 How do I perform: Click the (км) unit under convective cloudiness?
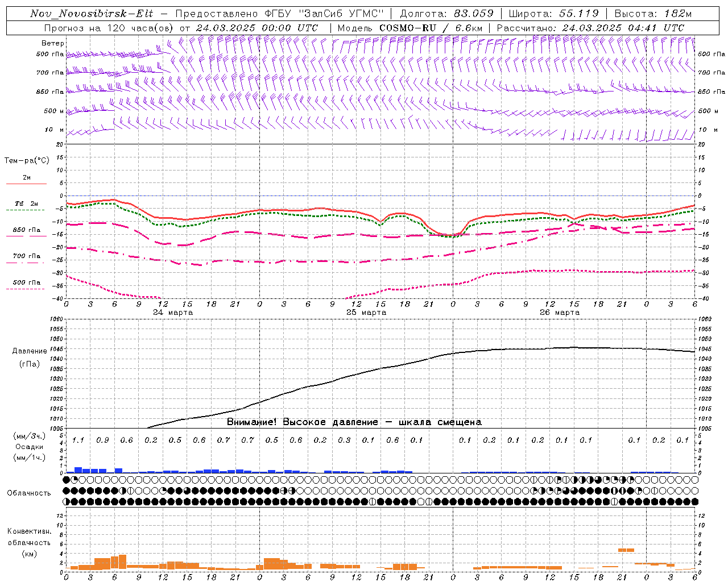(29, 554)
